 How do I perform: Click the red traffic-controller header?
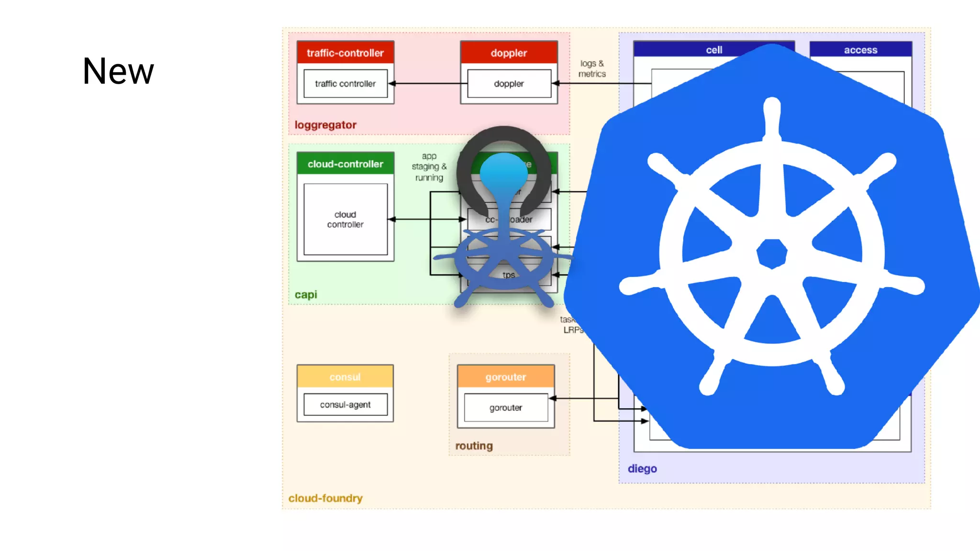(x=345, y=53)
